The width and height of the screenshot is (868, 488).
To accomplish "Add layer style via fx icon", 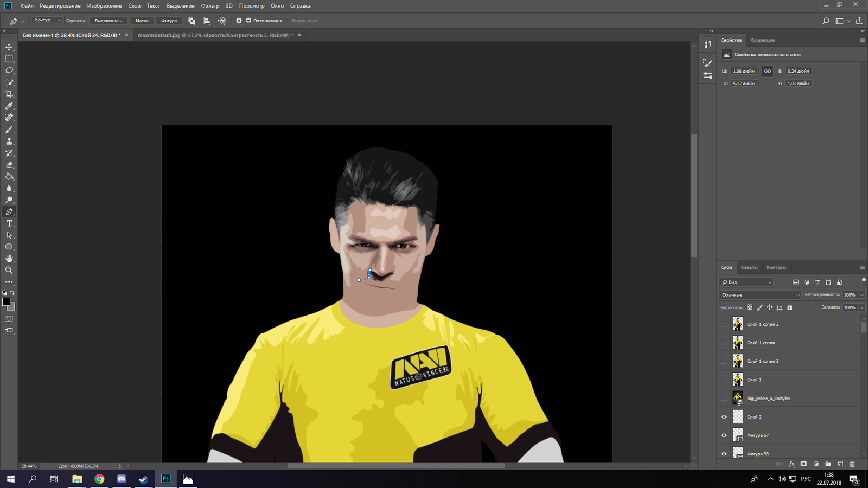I will 792,464.
